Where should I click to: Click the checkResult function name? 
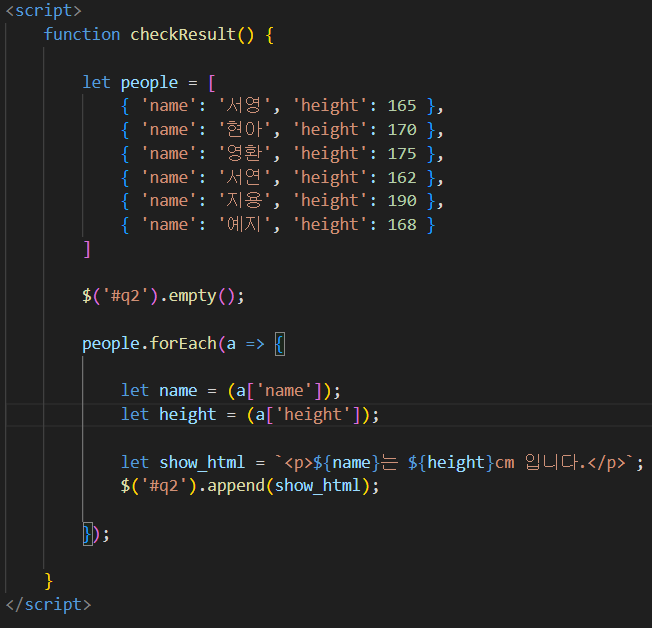[183, 34]
